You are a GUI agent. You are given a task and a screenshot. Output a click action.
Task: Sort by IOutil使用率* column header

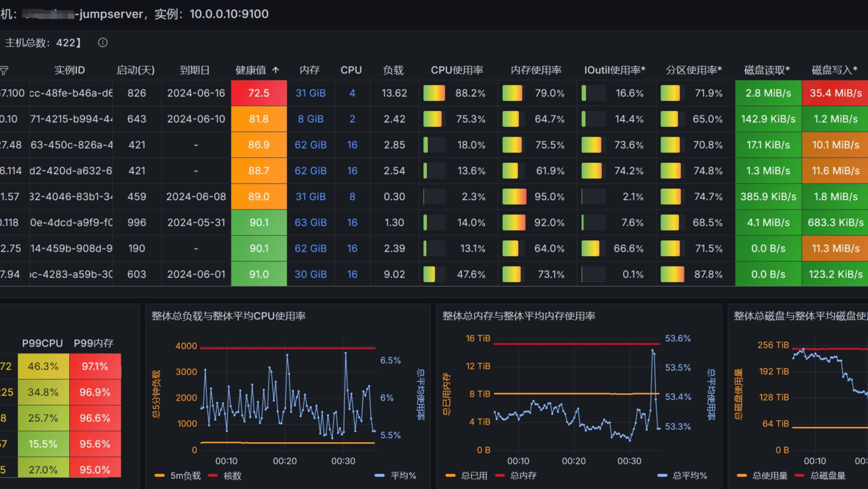coord(614,70)
